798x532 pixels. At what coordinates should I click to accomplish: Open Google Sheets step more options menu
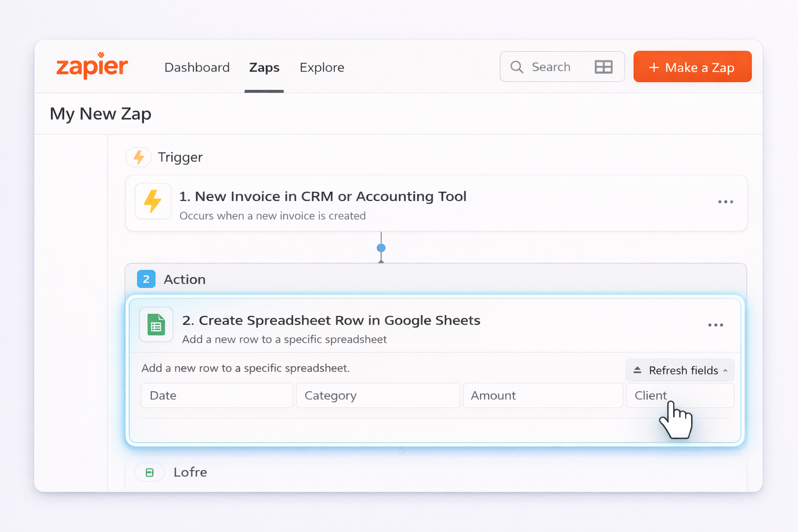pos(715,325)
